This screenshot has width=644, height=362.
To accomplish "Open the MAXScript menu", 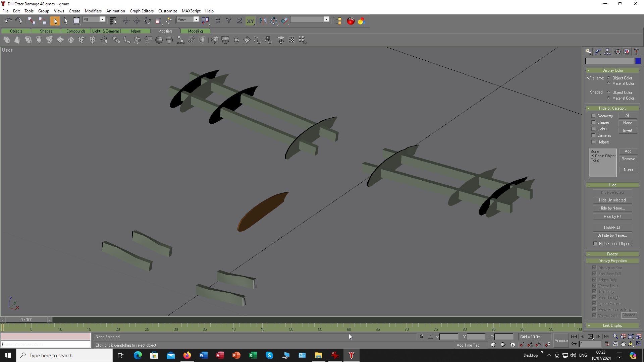I will click(x=191, y=11).
